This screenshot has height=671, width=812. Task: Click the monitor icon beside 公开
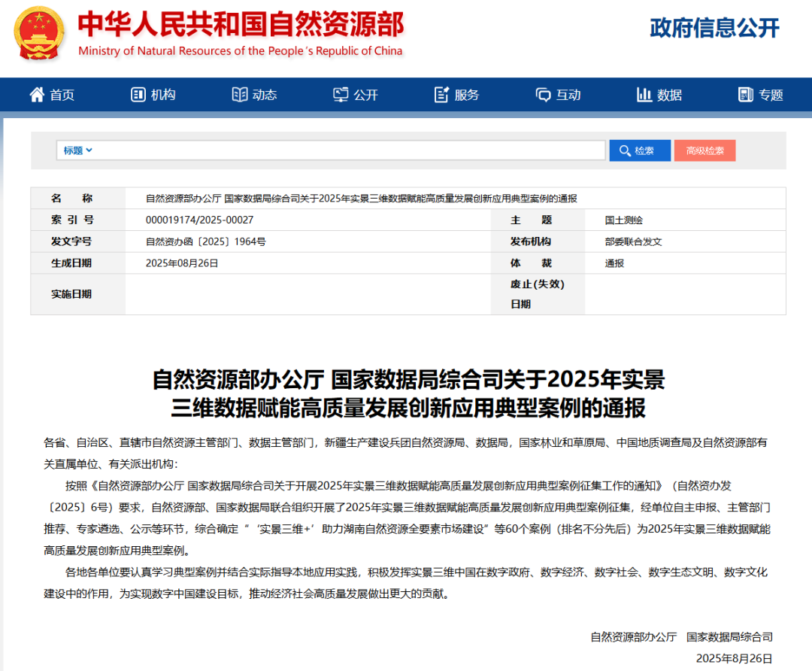point(341,94)
